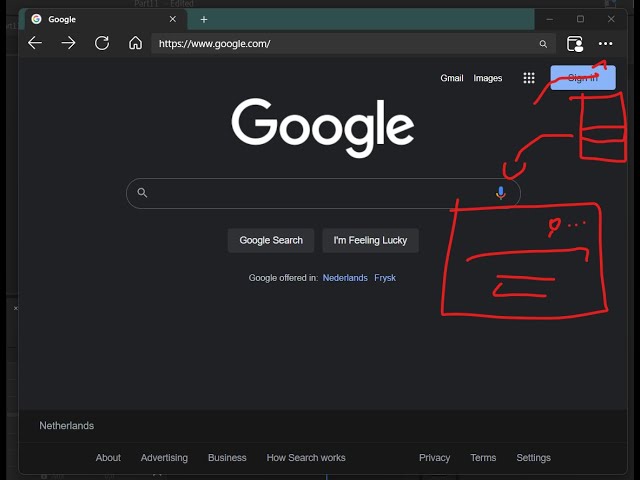Click the Google Search button
Image resolution: width=640 pixels, height=480 pixels.
271,240
